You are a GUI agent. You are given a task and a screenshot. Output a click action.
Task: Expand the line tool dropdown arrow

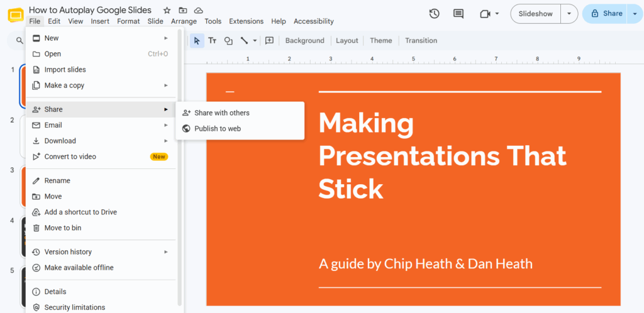click(255, 40)
